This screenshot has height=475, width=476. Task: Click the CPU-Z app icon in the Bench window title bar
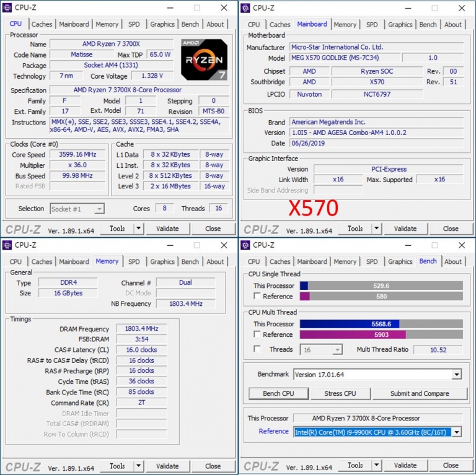pyautogui.click(x=245, y=245)
